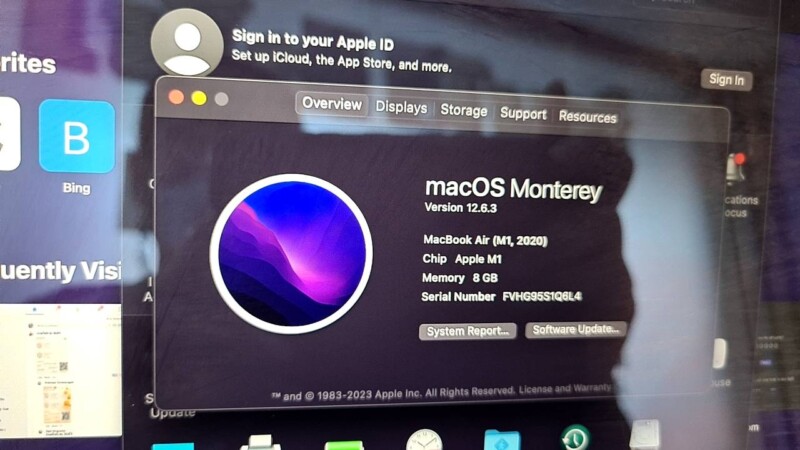The width and height of the screenshot is (800, 450).
Task: Open the Storage tab
Action: [463, 111]
